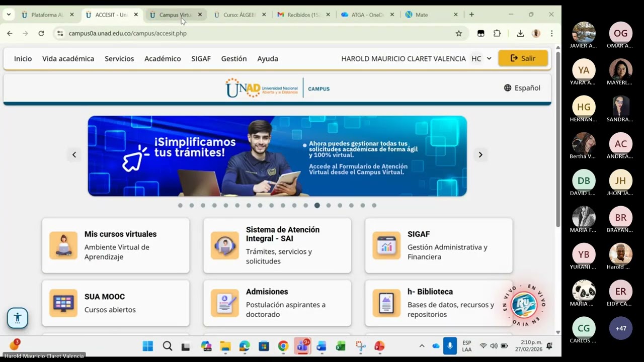Open a new Chrome tab
The width and height of the screenshot is (644, 362).
pos(471,15)
